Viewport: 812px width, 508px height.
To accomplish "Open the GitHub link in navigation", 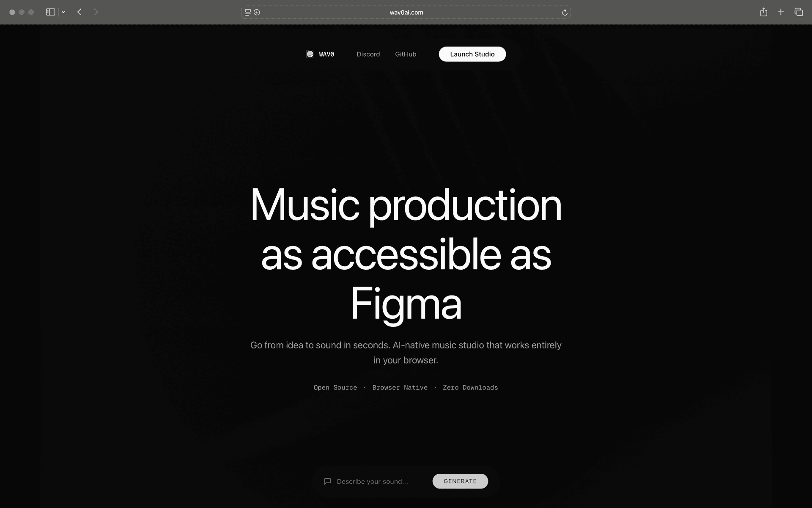I will tap(406, 54).
